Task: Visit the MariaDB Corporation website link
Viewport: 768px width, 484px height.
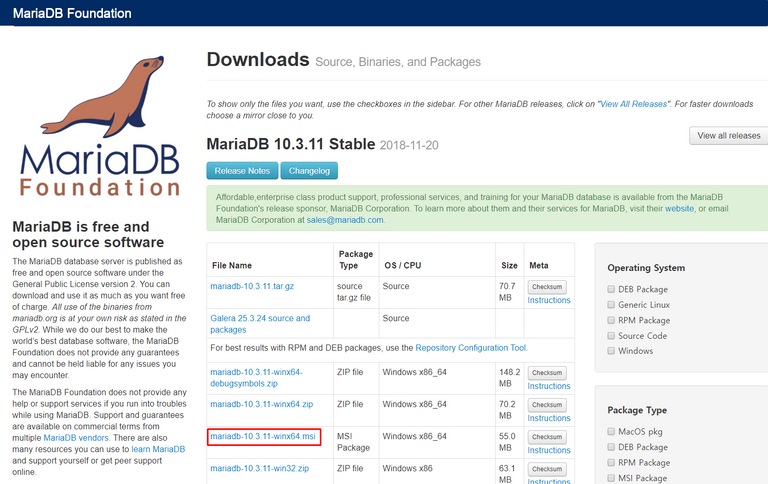Action: 679,208
